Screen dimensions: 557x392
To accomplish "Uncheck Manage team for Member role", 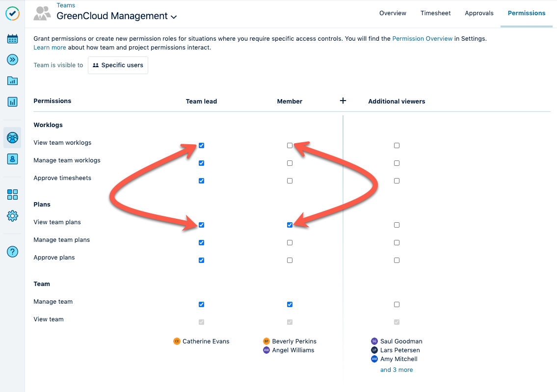I will [290, 305].
